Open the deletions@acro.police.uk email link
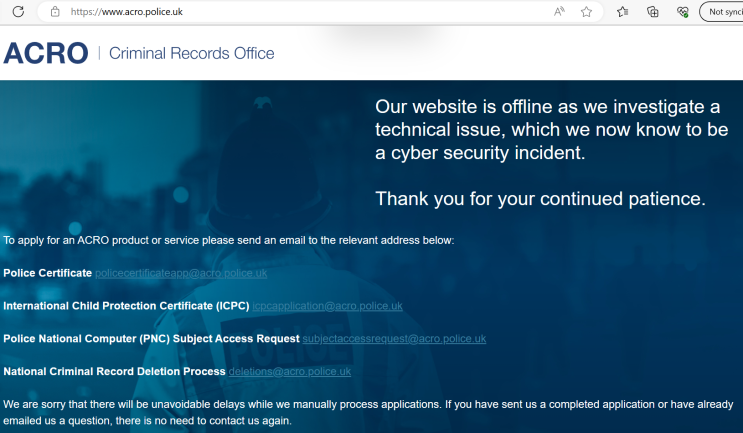 point(290,371)
